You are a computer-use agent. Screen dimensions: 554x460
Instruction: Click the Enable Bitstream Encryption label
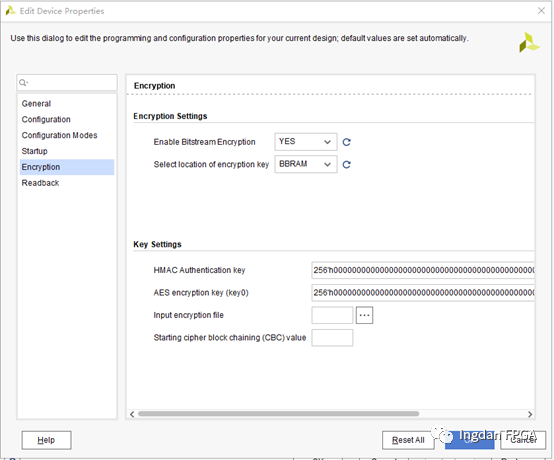click(204, 142)
